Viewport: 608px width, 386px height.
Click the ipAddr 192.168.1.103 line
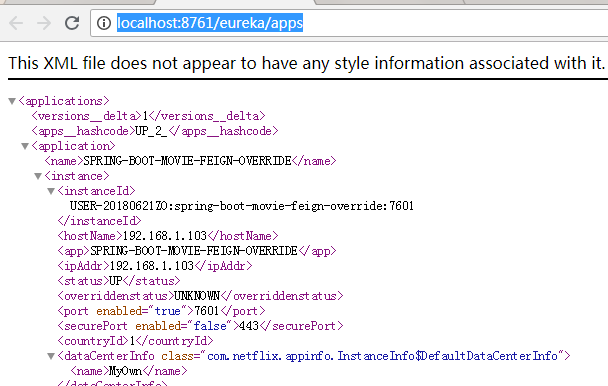[x=155, y=266]
